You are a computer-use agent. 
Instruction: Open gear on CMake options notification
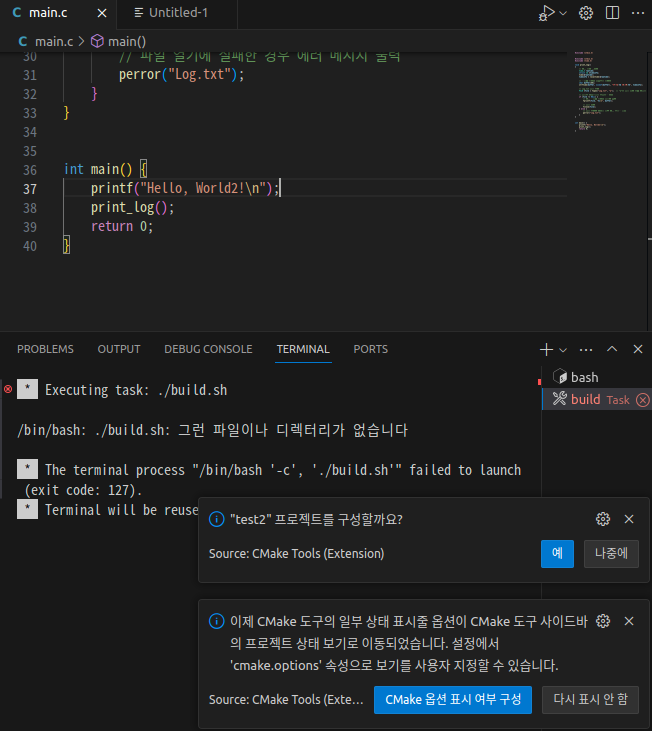click(603, 621)
